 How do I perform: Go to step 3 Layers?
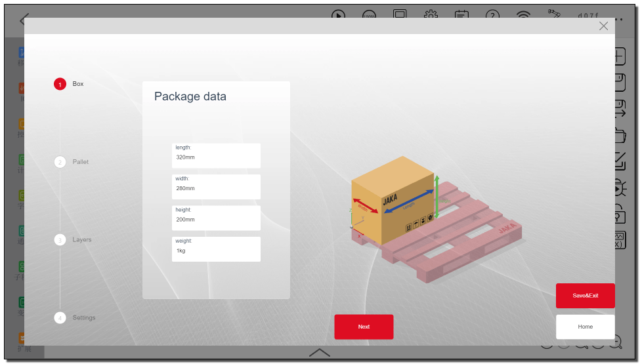pyautogui.click(x=60, y=240)
